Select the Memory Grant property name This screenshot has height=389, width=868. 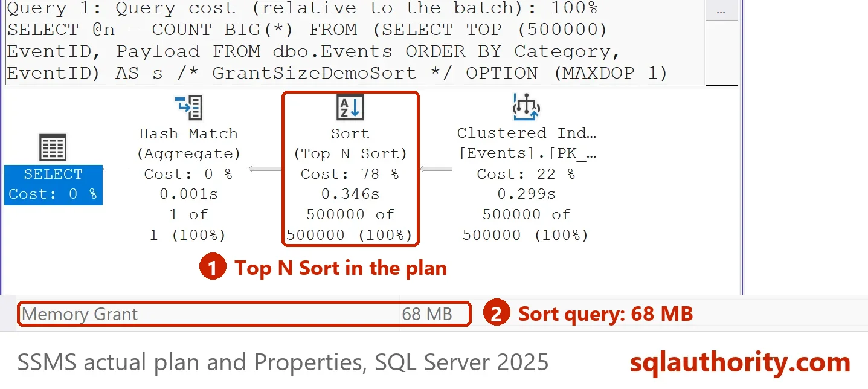[80, 314]
